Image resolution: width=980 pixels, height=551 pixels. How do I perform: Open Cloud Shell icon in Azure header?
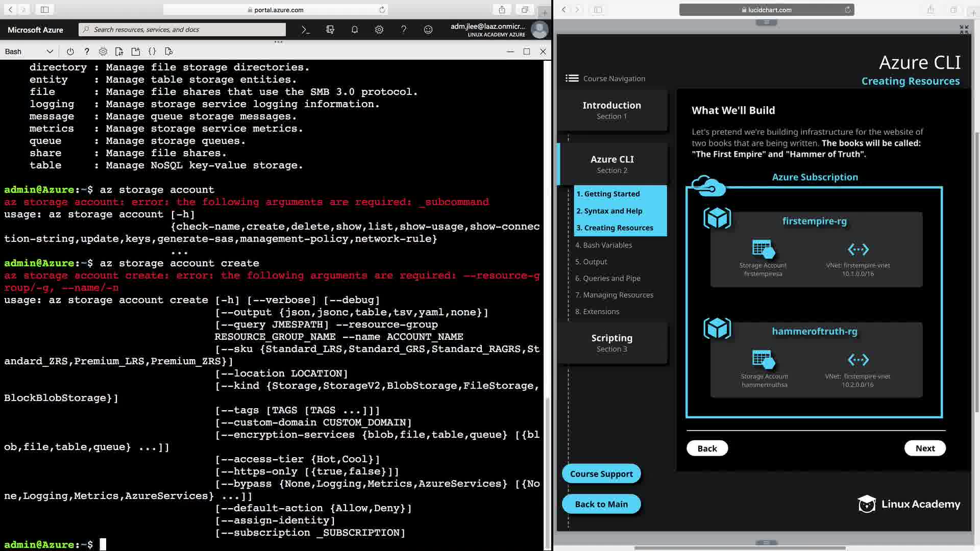305,30
